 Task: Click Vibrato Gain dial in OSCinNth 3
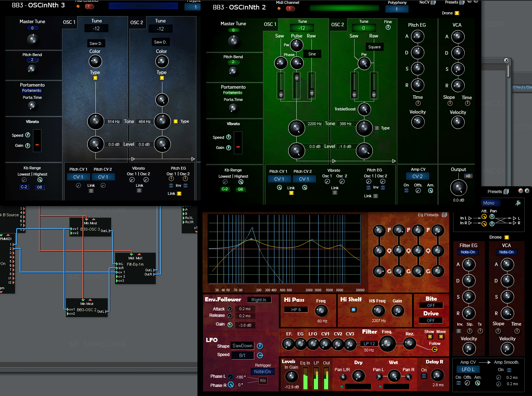(x=28, y=145)
